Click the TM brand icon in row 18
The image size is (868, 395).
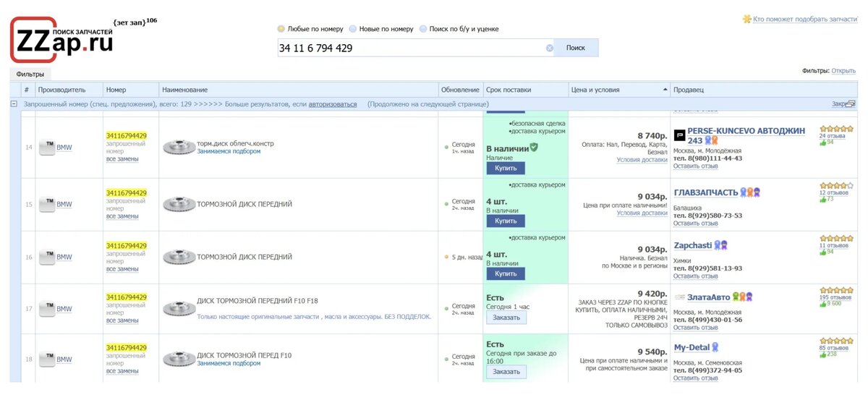click(47, 360)
